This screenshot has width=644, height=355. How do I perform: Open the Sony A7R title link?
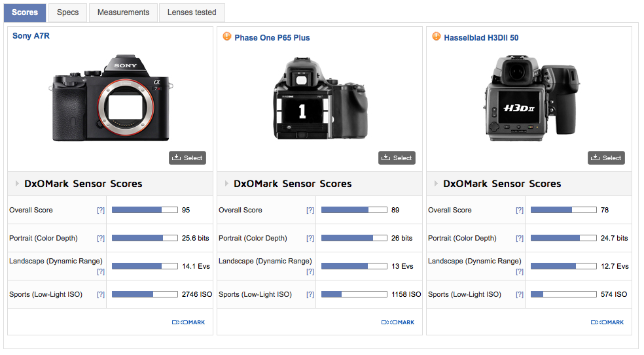tap(31, 36)
